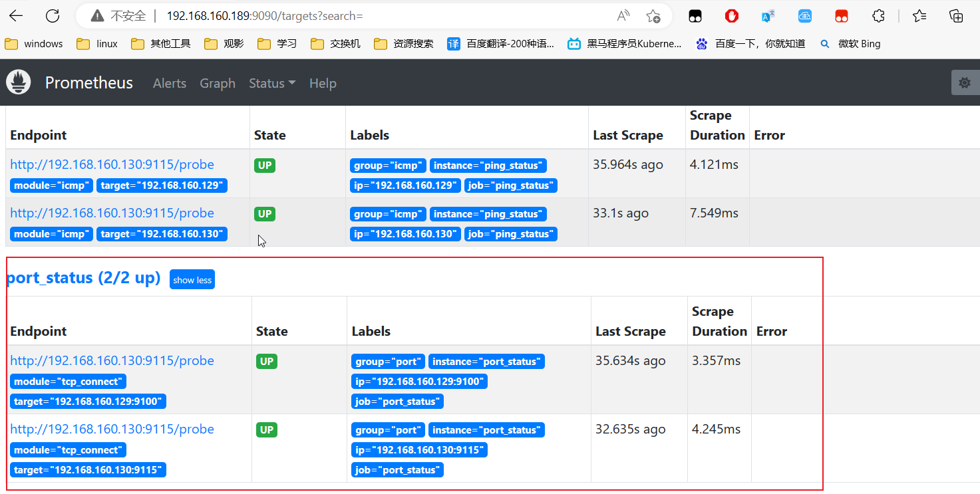Click the blue cloud extension icon

805,16
